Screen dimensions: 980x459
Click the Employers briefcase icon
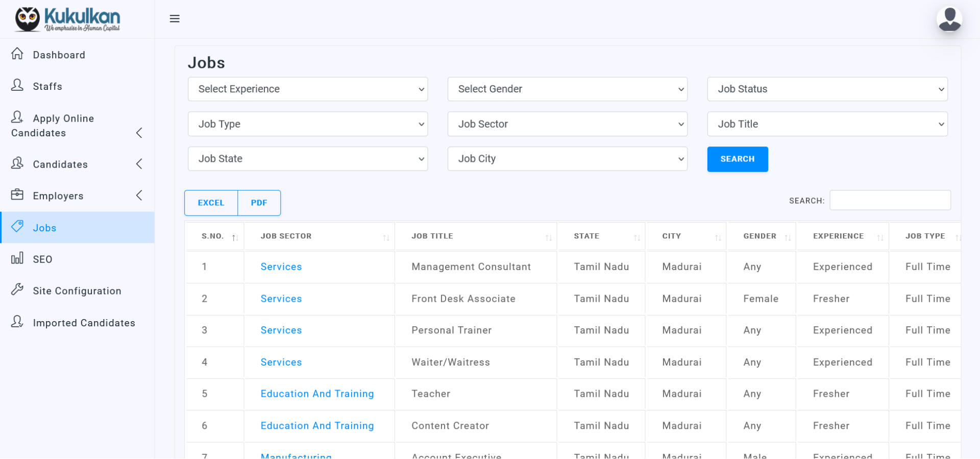pos(17,195)
